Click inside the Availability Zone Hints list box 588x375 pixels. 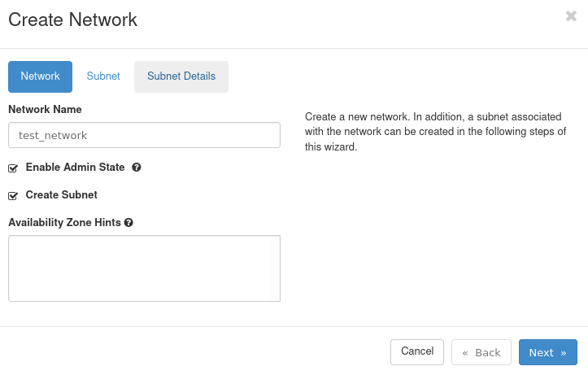click(144, 268)
